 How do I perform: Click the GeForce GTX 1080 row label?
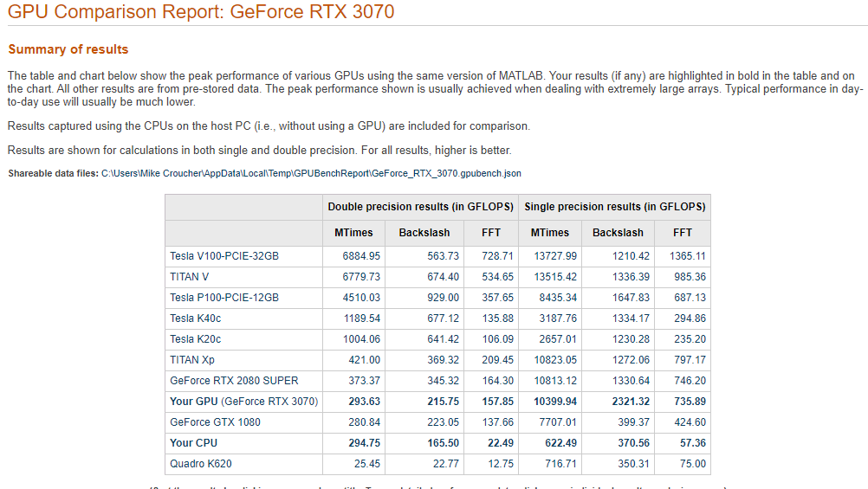pos(215,422)
